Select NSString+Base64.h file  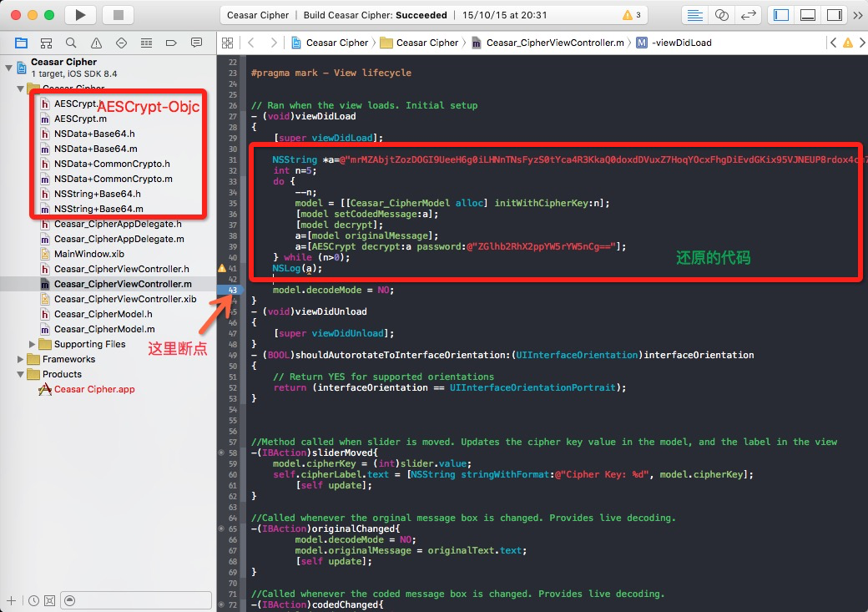98,194
